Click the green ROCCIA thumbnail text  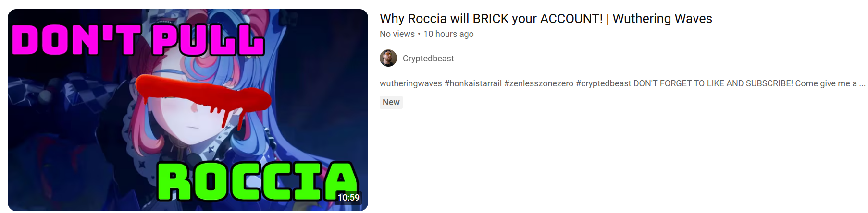pos(257,181)
